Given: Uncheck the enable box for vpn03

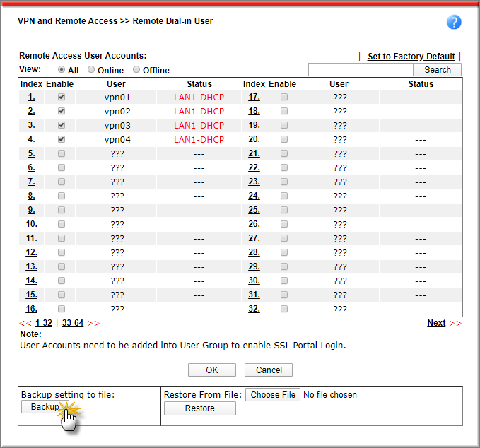Looking at the screenshot, I should pos(62,125).
